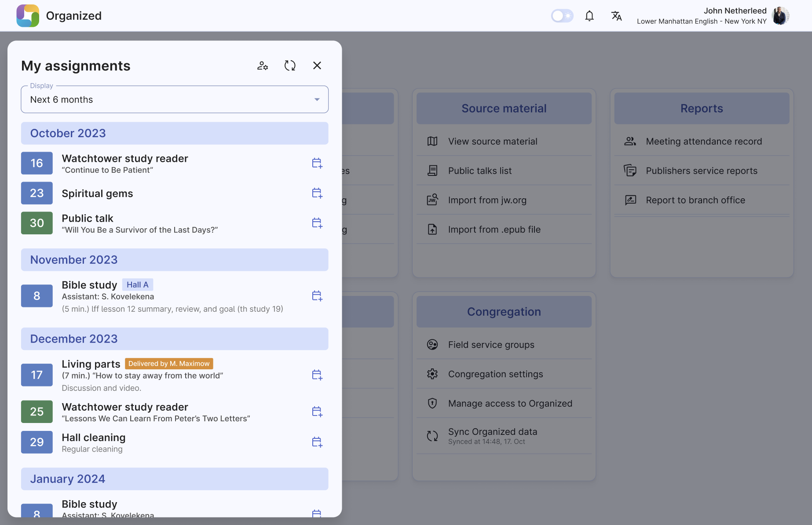Select the language translation icon
The width and height of the screenshot is (812, 525).
pyautogui.click(x=616, y=15)
